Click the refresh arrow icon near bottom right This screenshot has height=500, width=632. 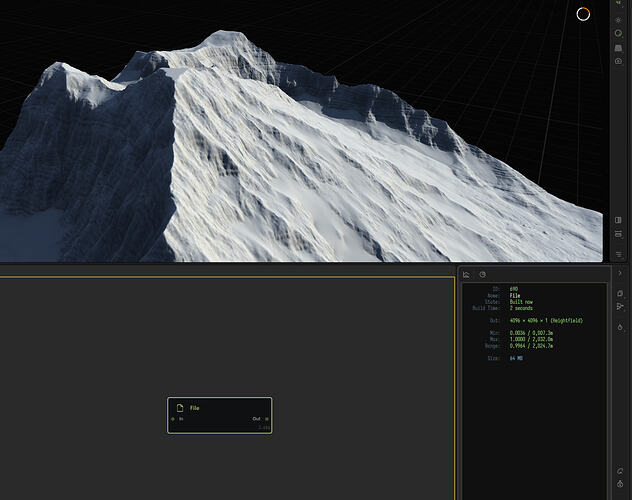tap(620, 471)
